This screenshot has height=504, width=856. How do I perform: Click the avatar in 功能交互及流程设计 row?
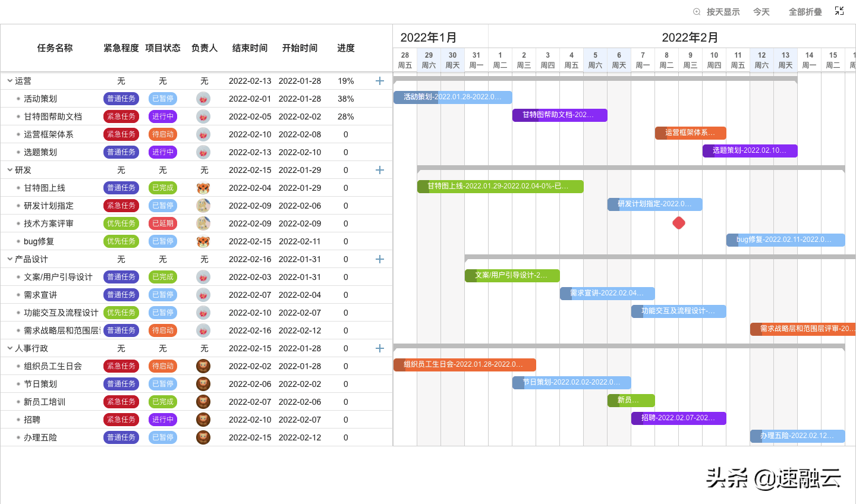[203, 313]
